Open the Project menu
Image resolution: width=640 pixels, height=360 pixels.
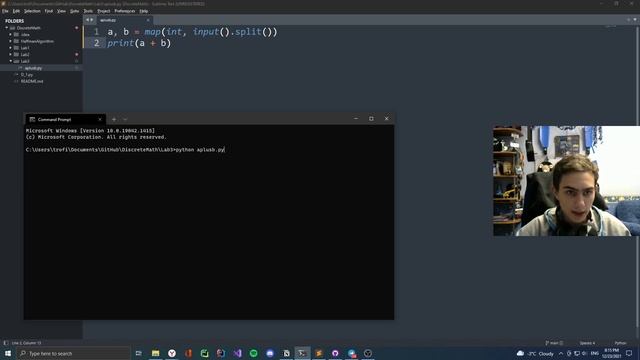coord(104,11)
